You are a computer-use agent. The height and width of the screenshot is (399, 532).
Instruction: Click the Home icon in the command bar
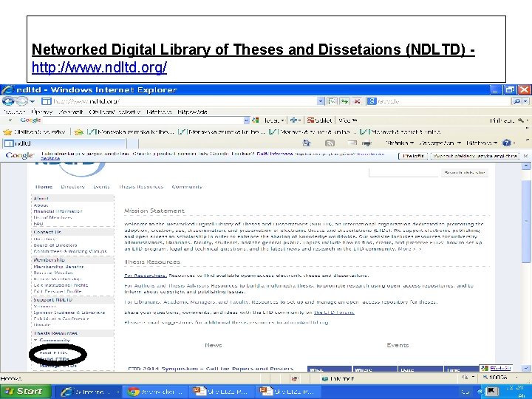307,143
